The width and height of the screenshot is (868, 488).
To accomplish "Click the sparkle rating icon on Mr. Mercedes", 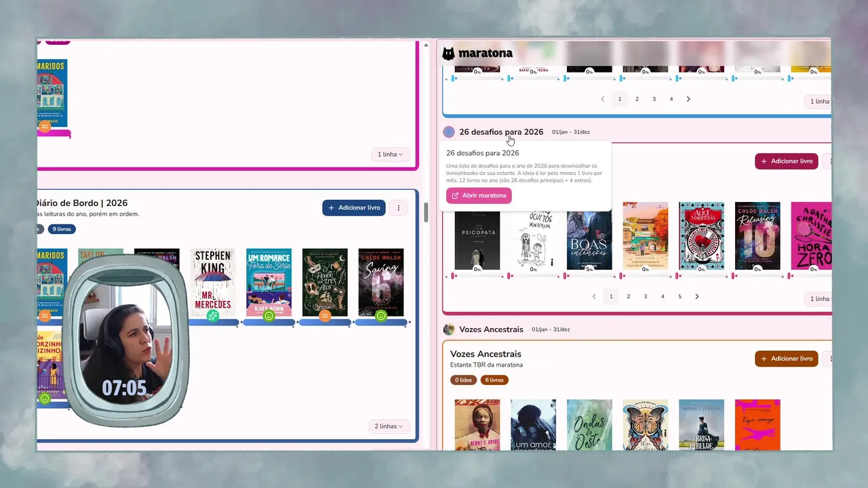I will tap(213, 316).
